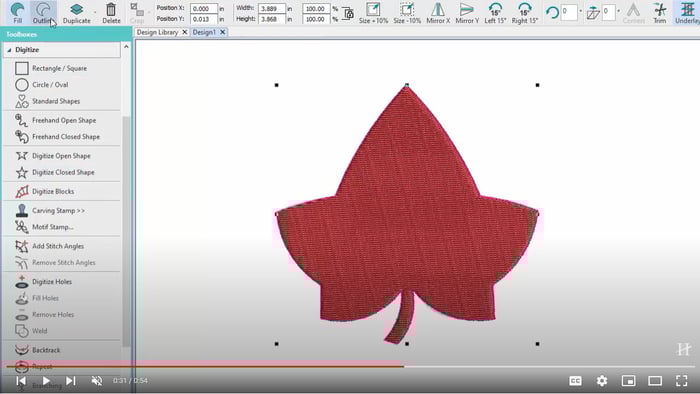Screen dimensions: 700x394
Task: Click the rotation angle field
Action: coord(569,11)
